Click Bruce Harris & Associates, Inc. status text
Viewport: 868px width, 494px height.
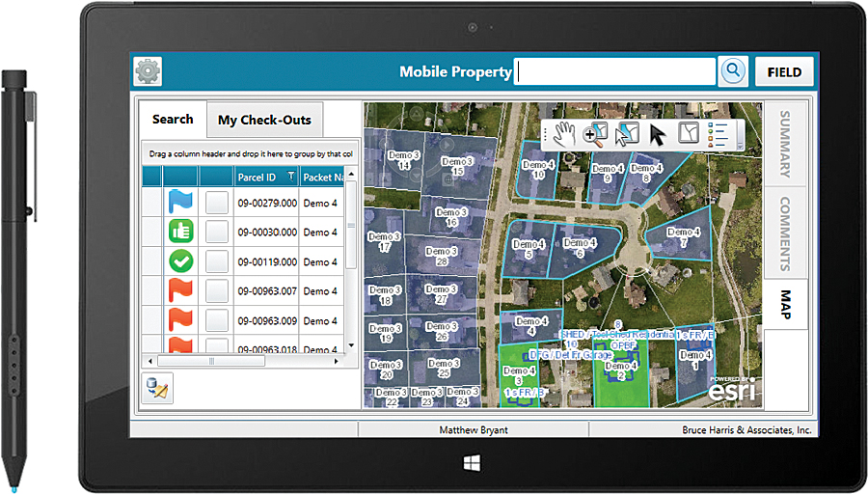coord(746,429)
